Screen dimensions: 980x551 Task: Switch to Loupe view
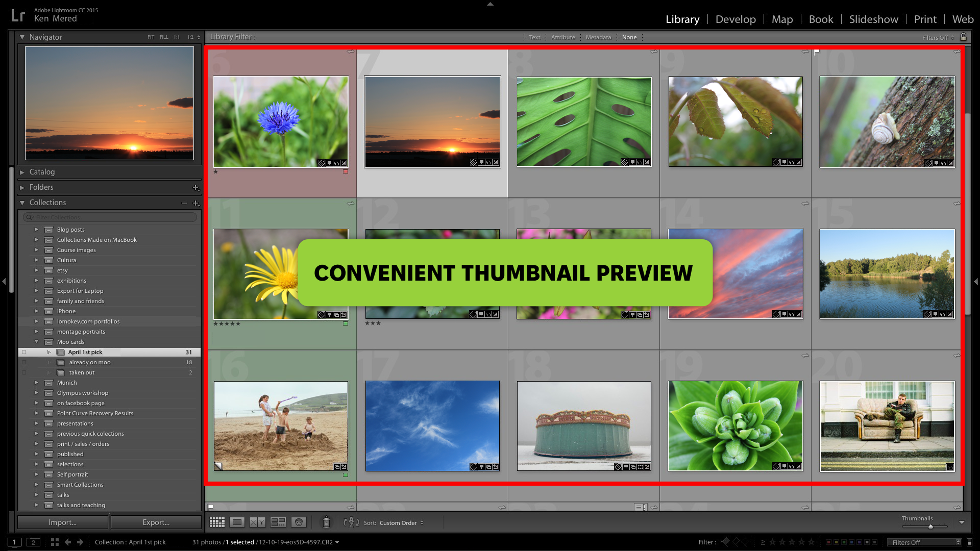[x=237, y=522]
